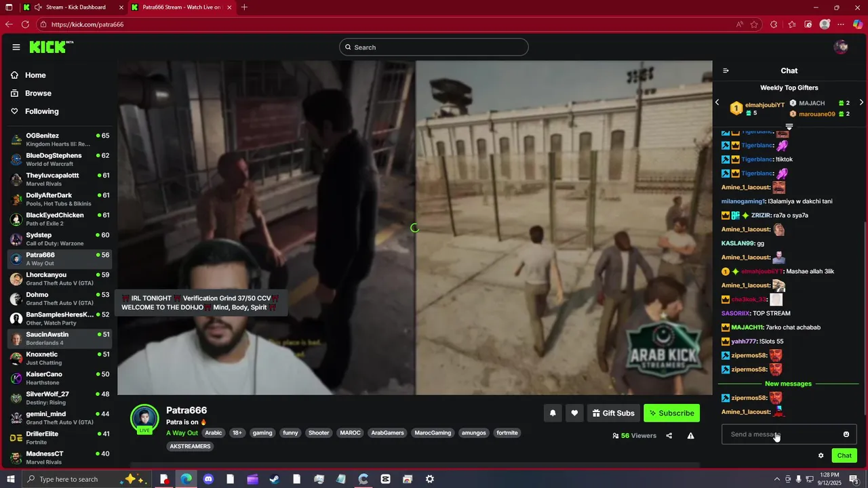The width and height of the screenshot is (868, 488).
Task: Collapse the chat panel with the top-left chat icon
Action: pyautogui.click(x=726, y=70)
